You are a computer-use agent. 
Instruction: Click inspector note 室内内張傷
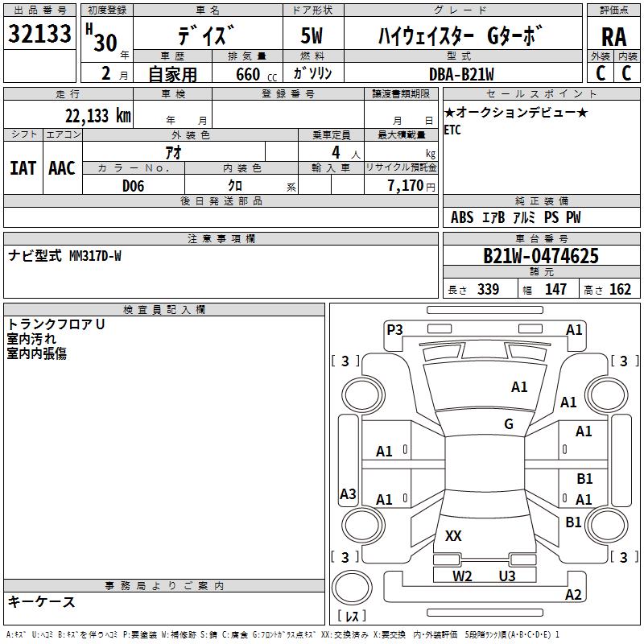point(36,353)
